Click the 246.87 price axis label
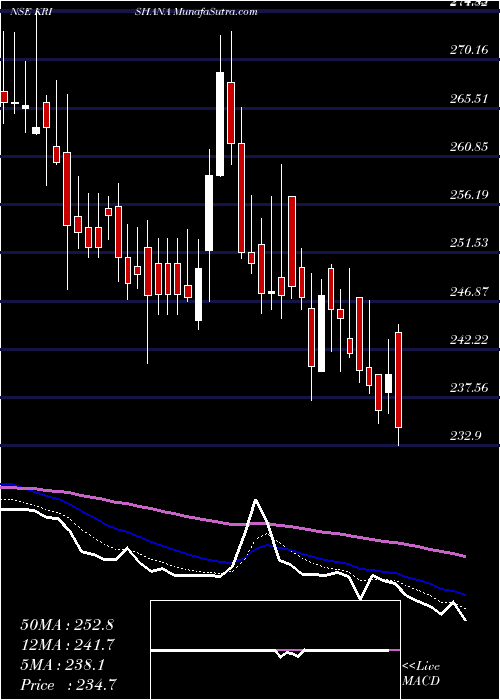The width and height of the screenshot is (500, 700). point(469,292)
